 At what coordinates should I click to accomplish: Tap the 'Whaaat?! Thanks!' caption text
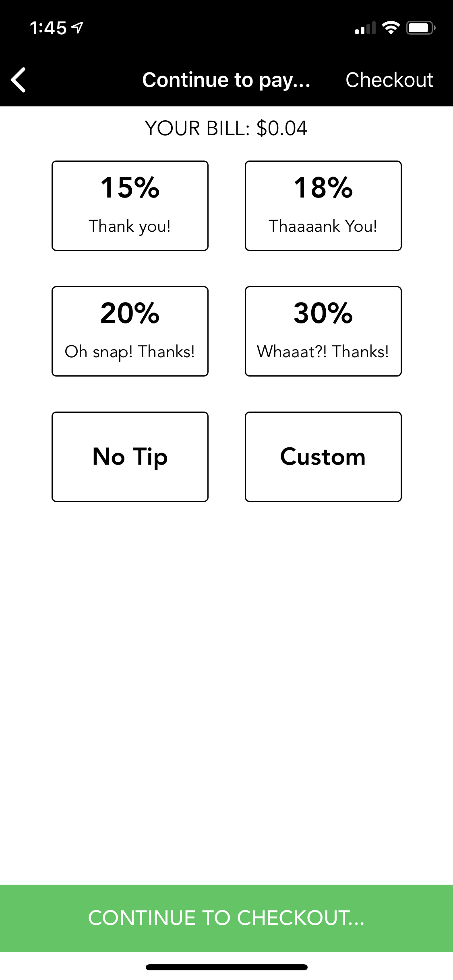(x=323, y=352)
